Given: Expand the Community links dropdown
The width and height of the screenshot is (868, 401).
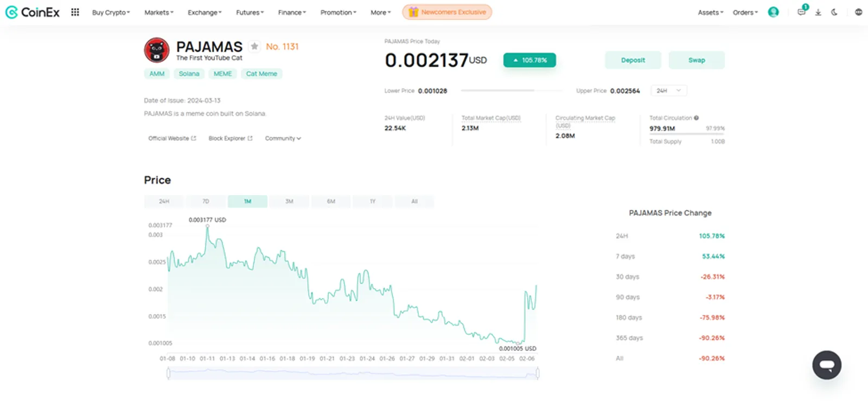Looking at the screenshot, I should [x=283, y=139].
